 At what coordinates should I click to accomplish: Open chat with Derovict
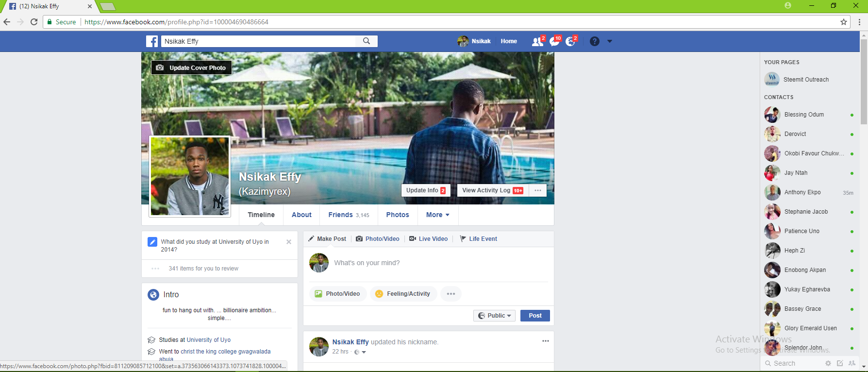point(809,134)
